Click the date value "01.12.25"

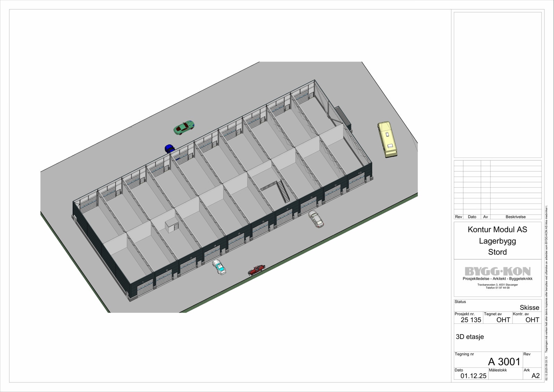coord(473,376)
